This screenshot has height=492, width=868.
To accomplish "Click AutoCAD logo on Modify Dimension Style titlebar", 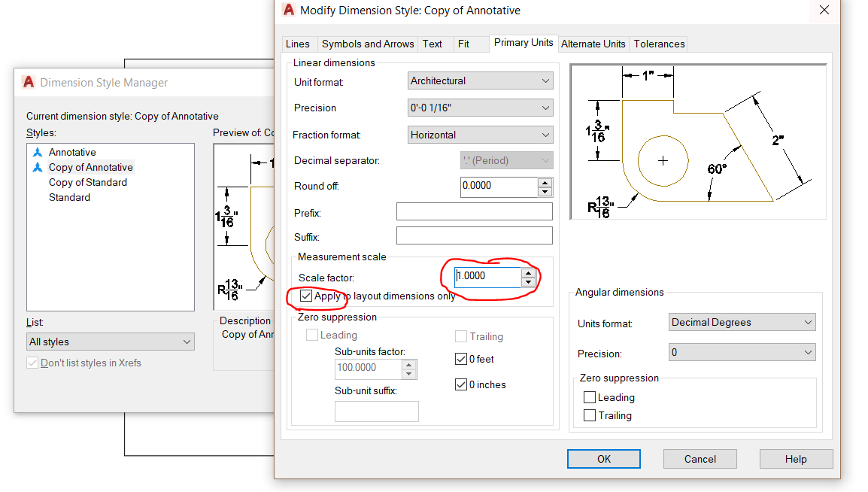I will tap(288, 11).
